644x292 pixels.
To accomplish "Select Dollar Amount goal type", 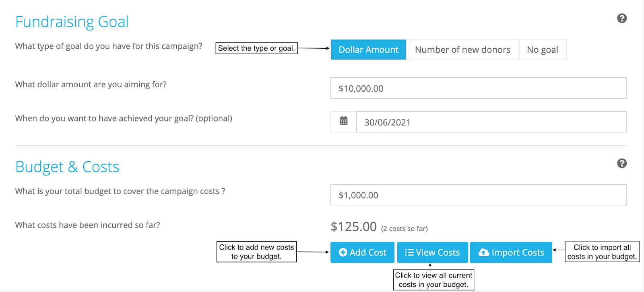I will pos(368,49).
